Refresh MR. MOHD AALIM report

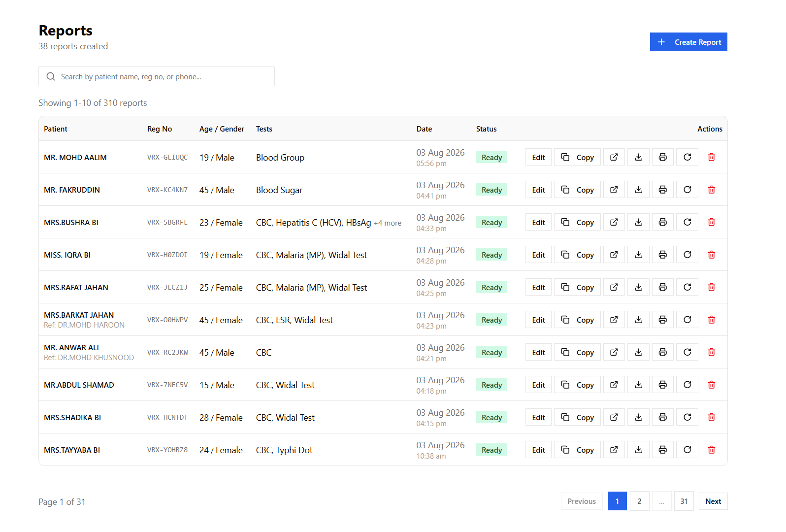pyautogui.click(x=688, y=157)
